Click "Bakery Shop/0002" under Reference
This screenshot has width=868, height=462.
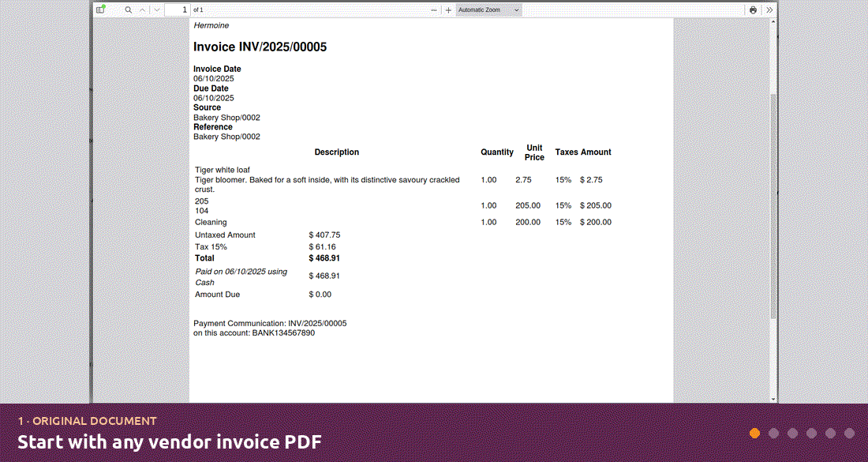[227, 137]
